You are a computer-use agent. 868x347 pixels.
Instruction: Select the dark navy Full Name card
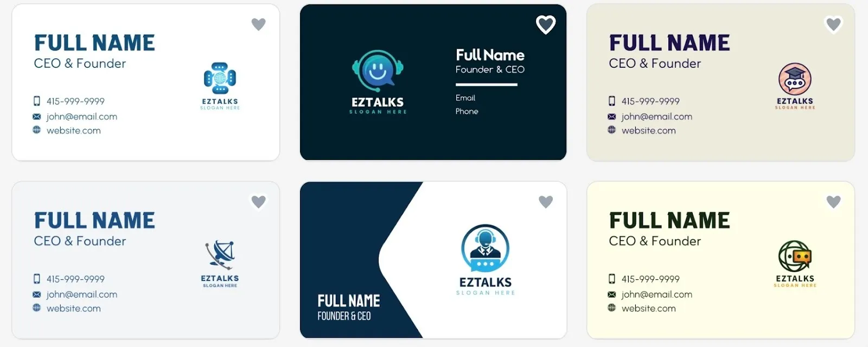click(x=433, y=82)
